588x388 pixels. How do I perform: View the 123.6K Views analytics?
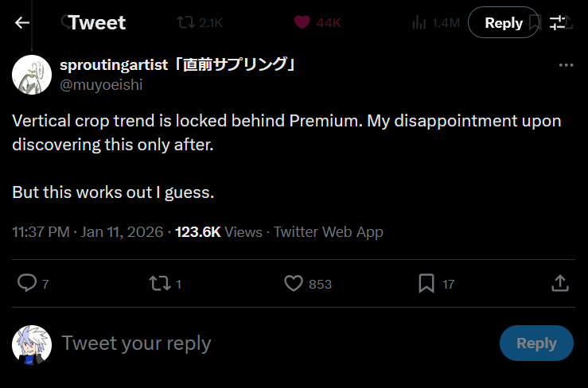coord(219,232)
